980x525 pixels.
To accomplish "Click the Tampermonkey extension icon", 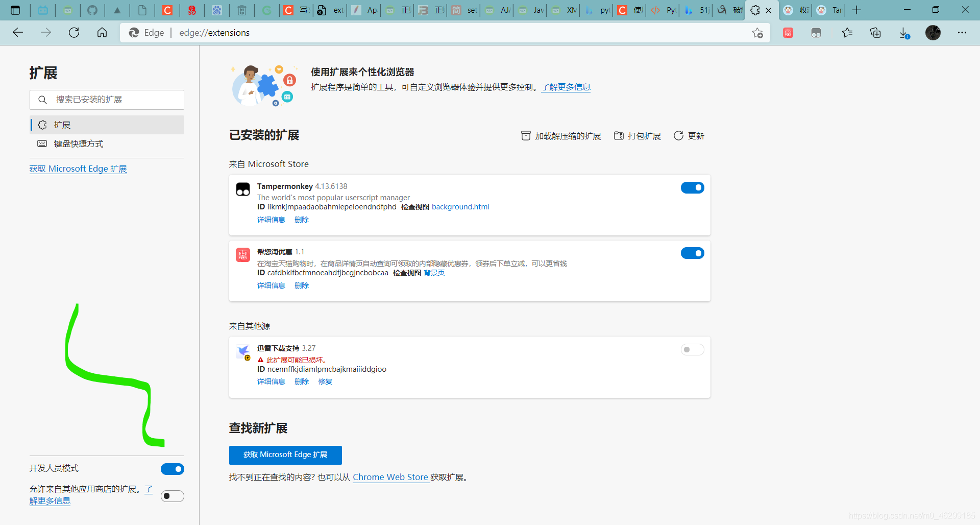I will coord(243,189).
